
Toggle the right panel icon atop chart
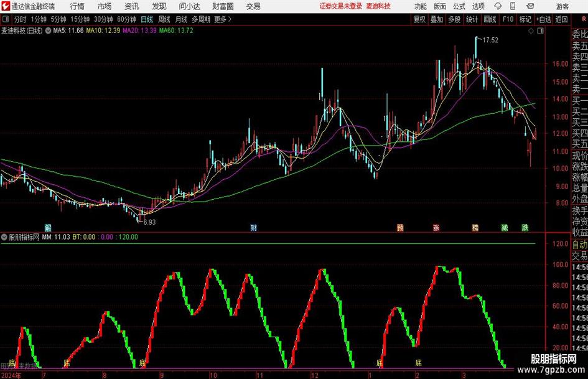pos(540,31)
